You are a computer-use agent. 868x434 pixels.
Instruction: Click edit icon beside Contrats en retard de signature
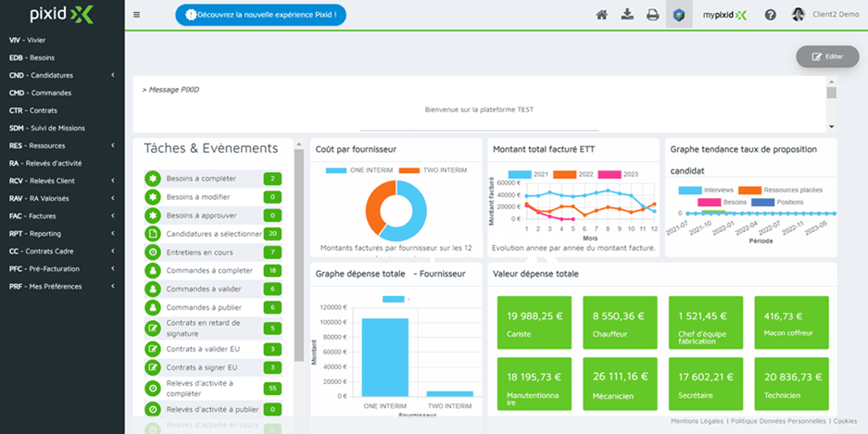[x=152, y=328]
